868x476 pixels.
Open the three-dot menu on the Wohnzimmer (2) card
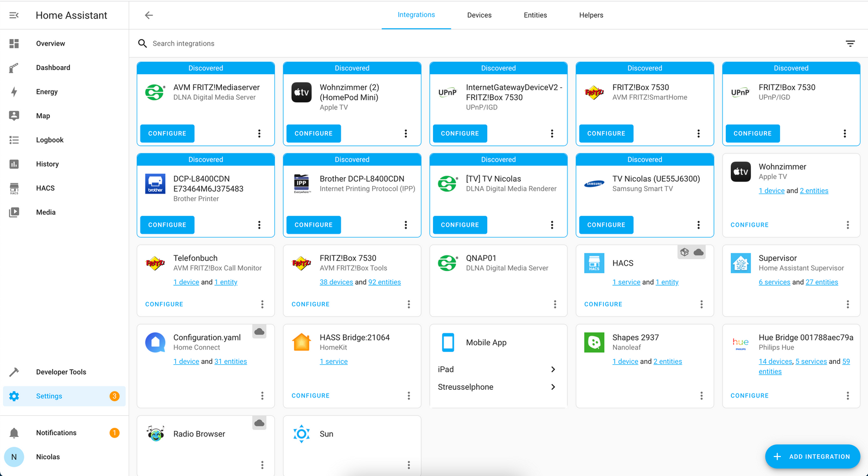tap(406, 133)
